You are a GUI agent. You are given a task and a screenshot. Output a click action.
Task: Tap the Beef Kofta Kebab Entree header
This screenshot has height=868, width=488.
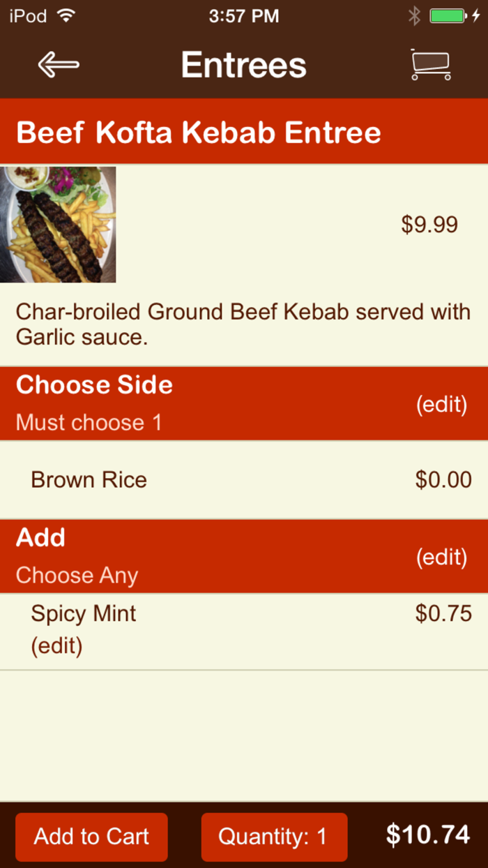tap(199, 131)
